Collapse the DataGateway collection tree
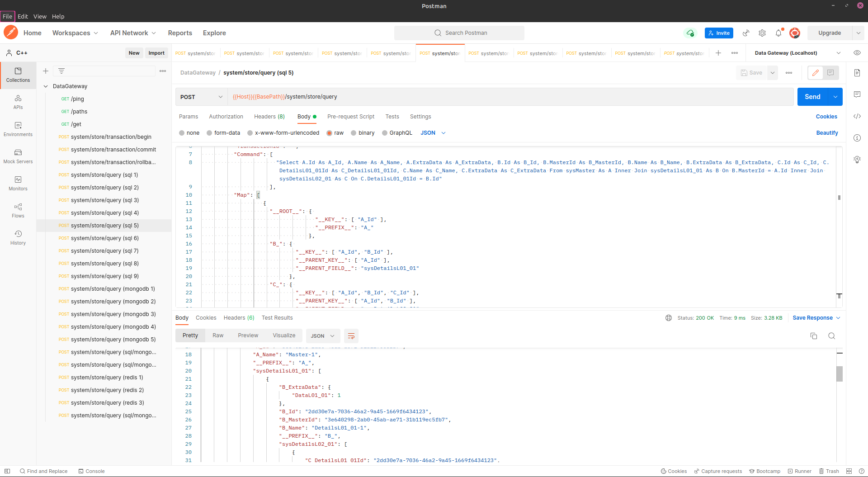The width and height of the screenshot is (868, 477). pyautogui.click(x=46, y=86)
